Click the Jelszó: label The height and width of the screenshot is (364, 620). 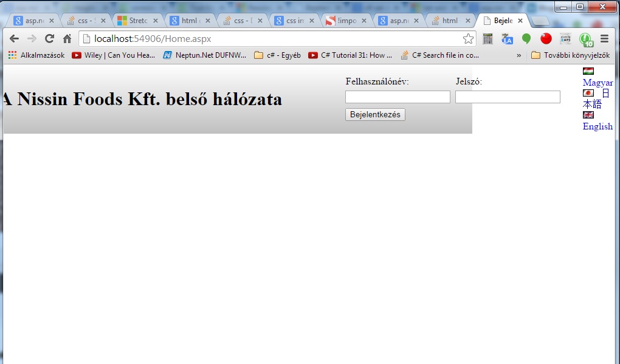click(x=469, y=81)
